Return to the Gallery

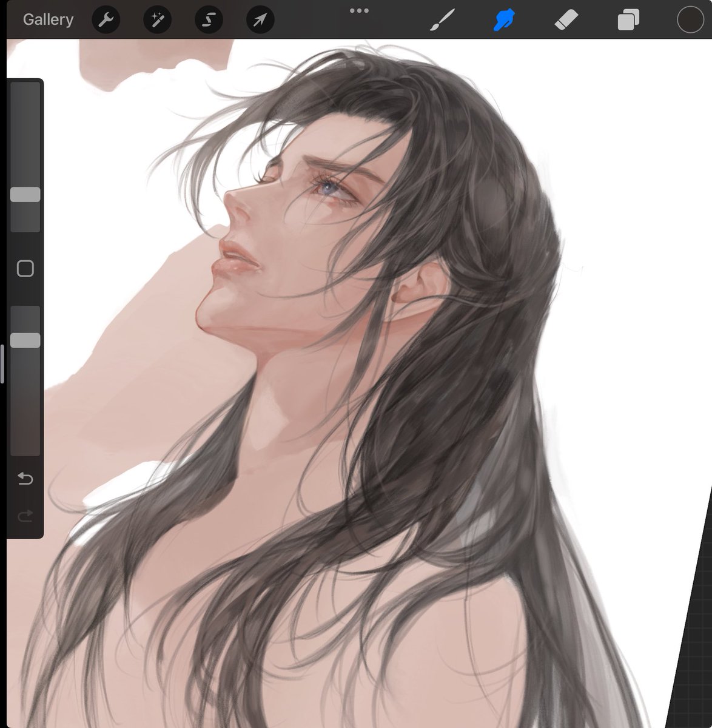[x=48, y=19]
